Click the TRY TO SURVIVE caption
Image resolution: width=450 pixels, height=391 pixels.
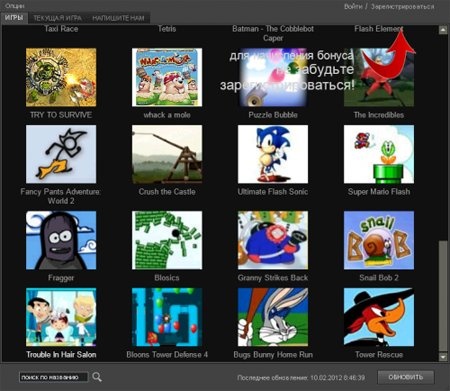61,115
